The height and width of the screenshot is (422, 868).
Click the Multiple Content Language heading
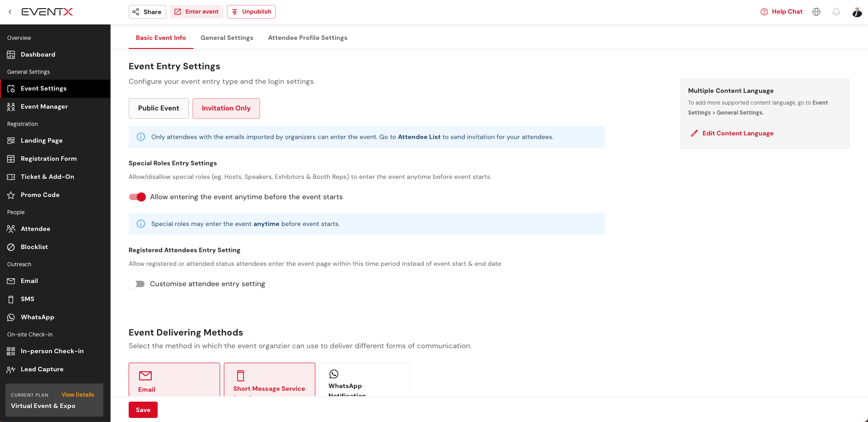click(731, 91)
